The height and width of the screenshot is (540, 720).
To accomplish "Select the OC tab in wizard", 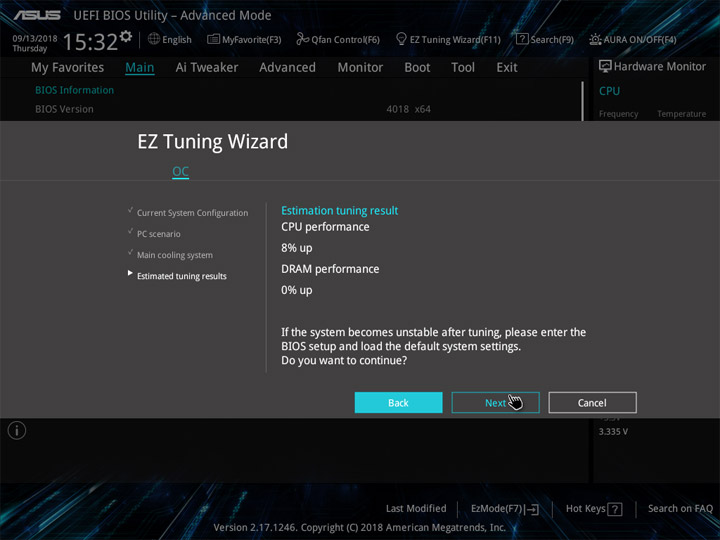I will pos(180,172).
